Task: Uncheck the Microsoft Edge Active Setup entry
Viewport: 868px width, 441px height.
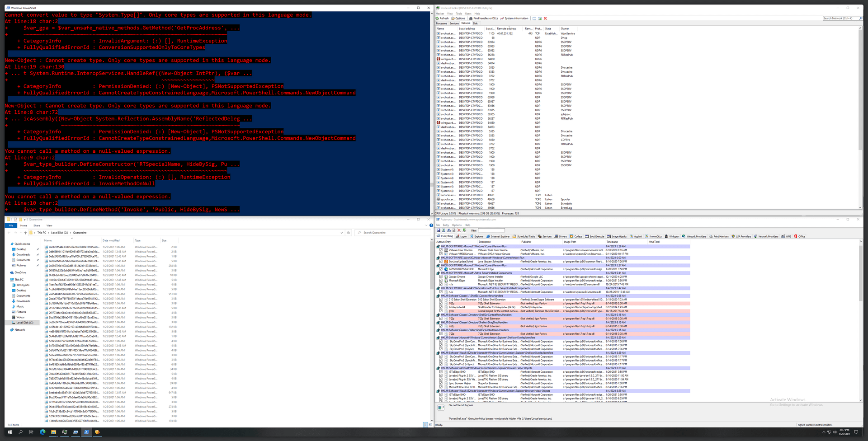Action: click(x=441, y=281)
